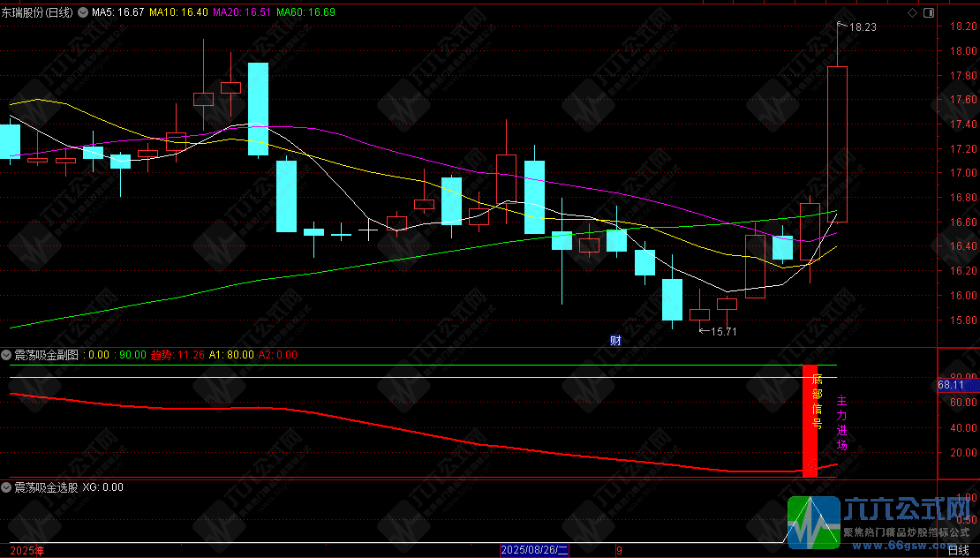
Task: Click the 18.23 high price marker
Action: pos(857,26)
